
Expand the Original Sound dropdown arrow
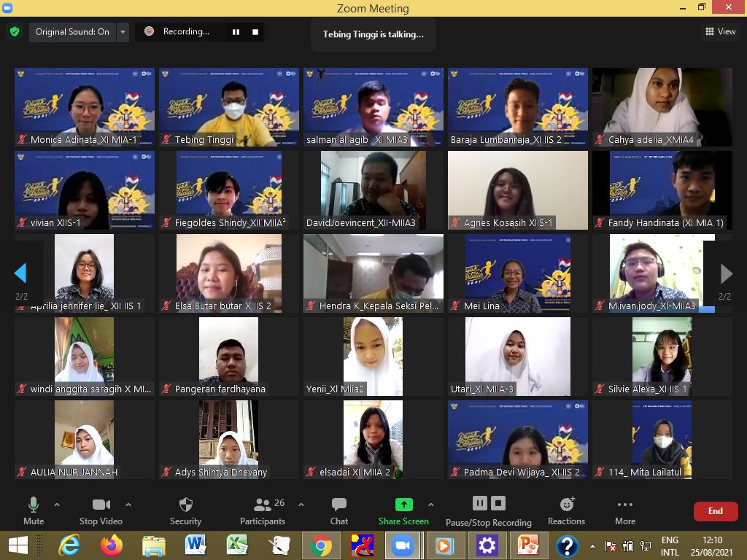click(123, 32)
